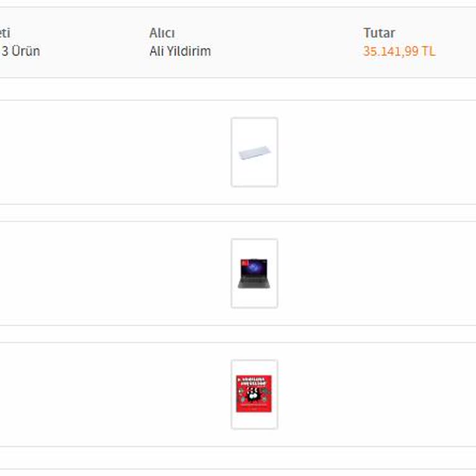
Task: Click the "Alıcı" column label
Action: pyautogui.click(x=162, y=33)
